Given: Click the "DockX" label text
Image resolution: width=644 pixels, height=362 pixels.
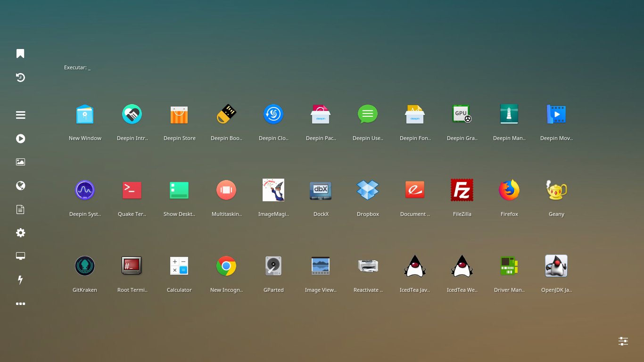Looking at the screenshot, I should pyautogui.click(x=321, y=214).
